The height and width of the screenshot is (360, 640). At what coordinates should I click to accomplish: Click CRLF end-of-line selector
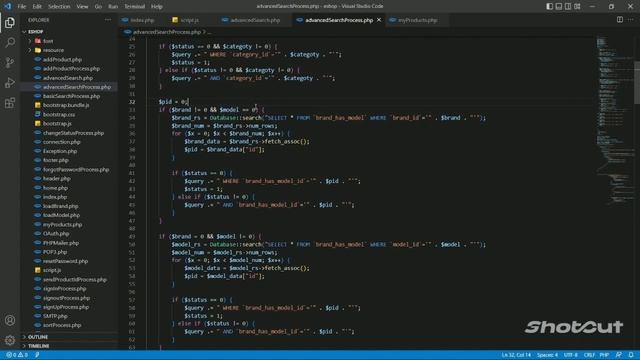tap(589, 355)
